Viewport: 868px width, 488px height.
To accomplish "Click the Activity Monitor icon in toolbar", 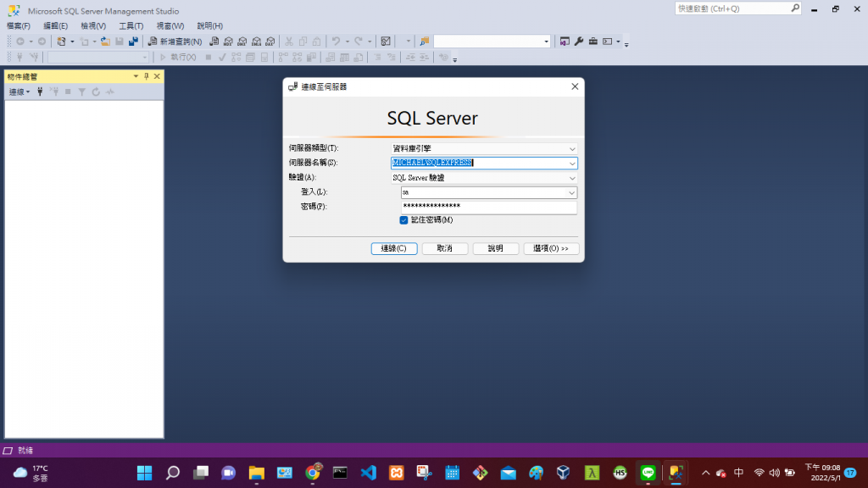I will 386,42.
